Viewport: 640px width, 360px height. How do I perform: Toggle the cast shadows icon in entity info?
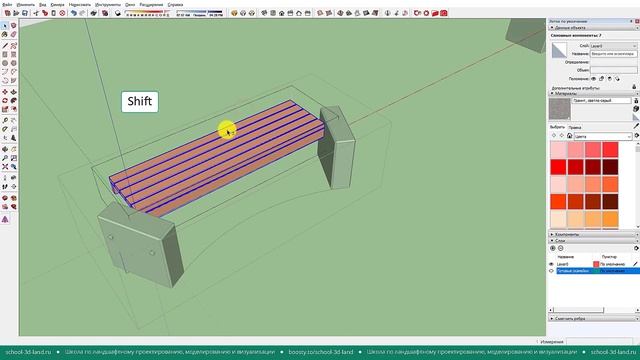pos(618,79)
